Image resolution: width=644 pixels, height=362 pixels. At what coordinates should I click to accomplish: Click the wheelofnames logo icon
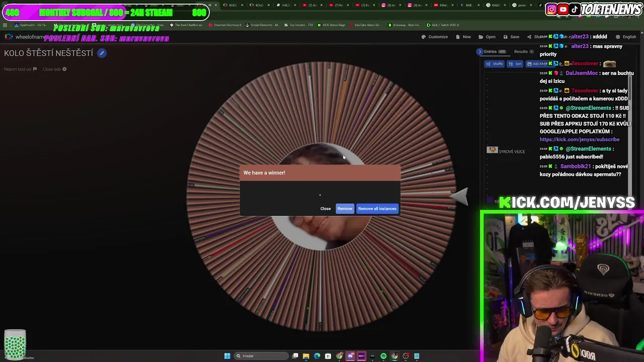9,37
